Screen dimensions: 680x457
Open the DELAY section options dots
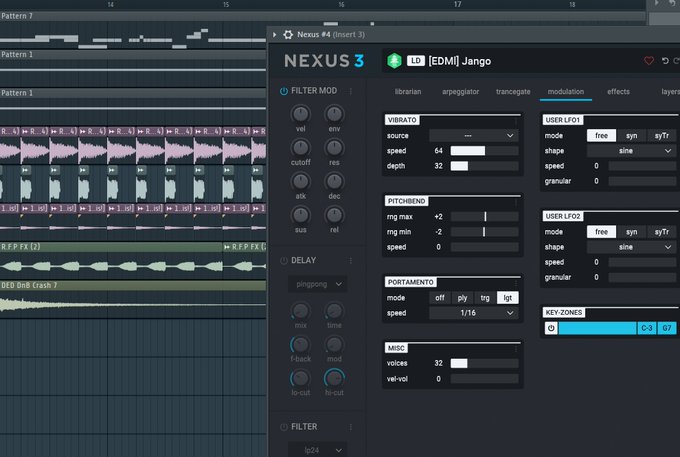(x=350, y=261)
